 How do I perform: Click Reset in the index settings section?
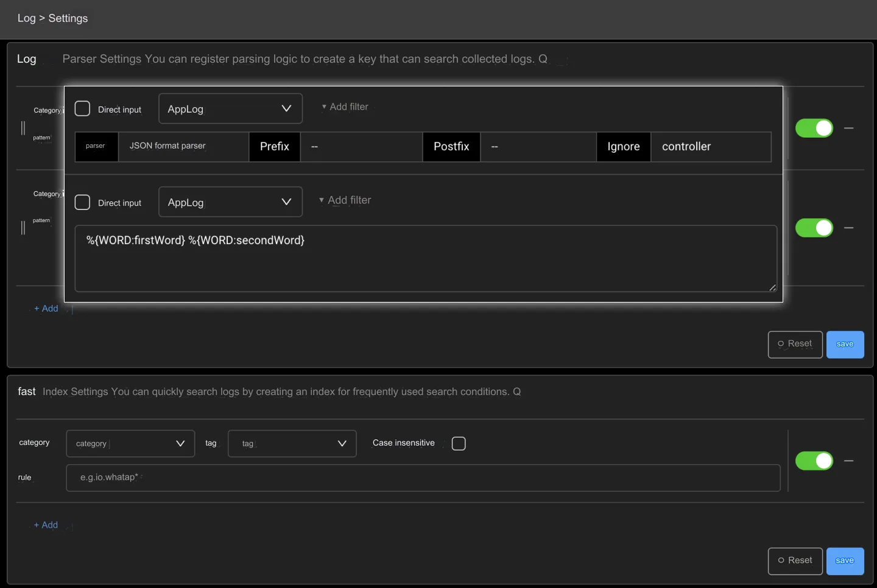point(795,561)
